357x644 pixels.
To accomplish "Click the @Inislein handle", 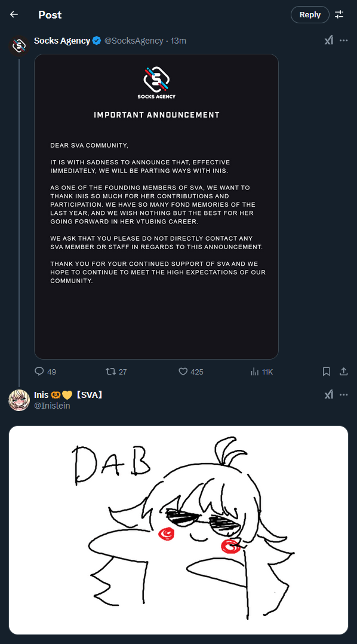I will click(x=52, y=406).
